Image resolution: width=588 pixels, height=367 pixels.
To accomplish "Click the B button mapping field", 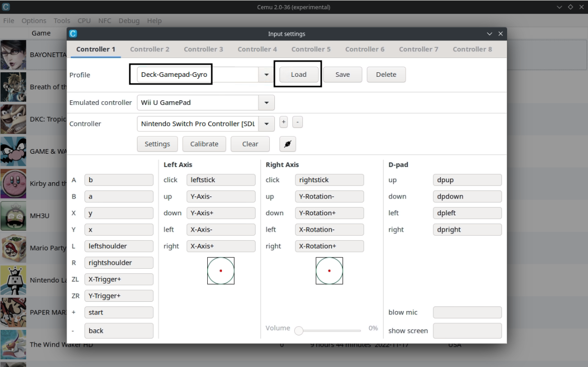I will click(119, 196).
